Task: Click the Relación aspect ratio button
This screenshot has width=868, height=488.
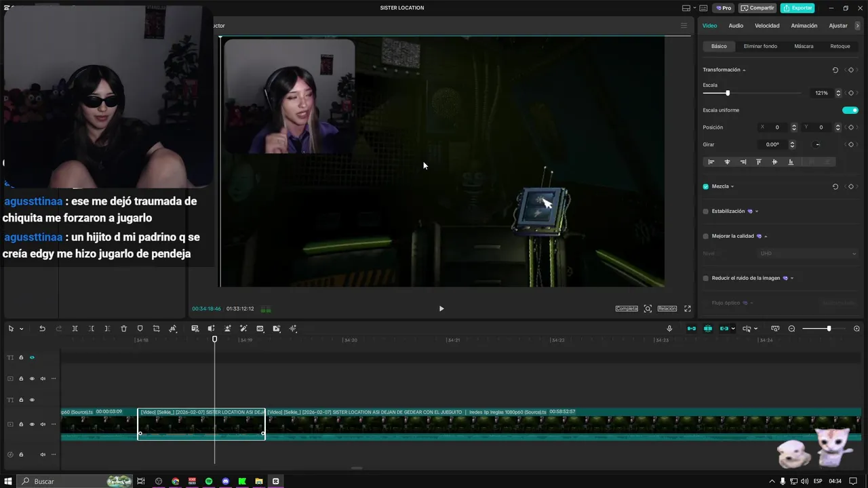Action: [x=667, y=308]
